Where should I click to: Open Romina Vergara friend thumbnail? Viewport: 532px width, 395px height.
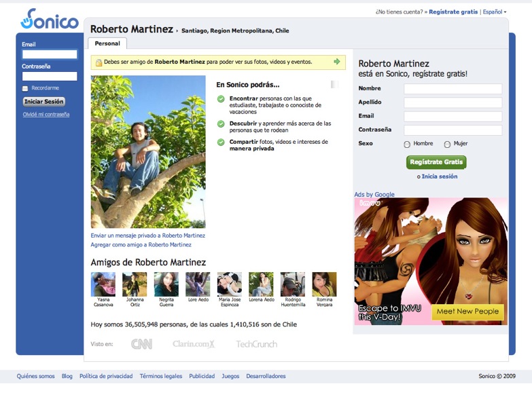coord(324,284)
